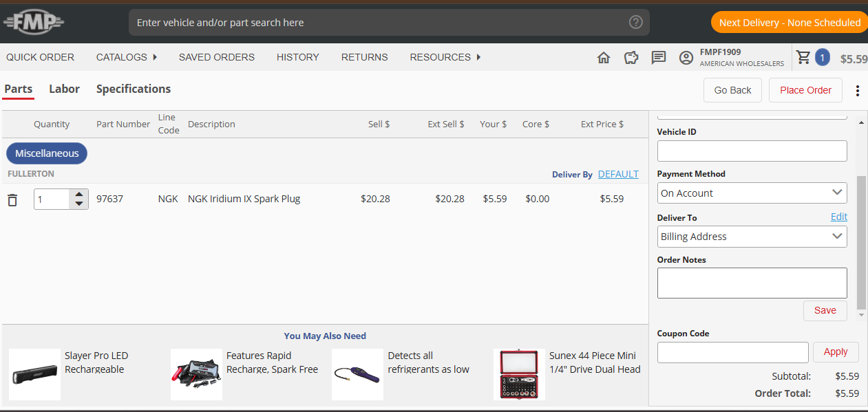Screen dimensions: 868x412
Task: Open the Sunex 44 Piece set thumbnail
Action: pyautogui.click(x=519, y=374)
